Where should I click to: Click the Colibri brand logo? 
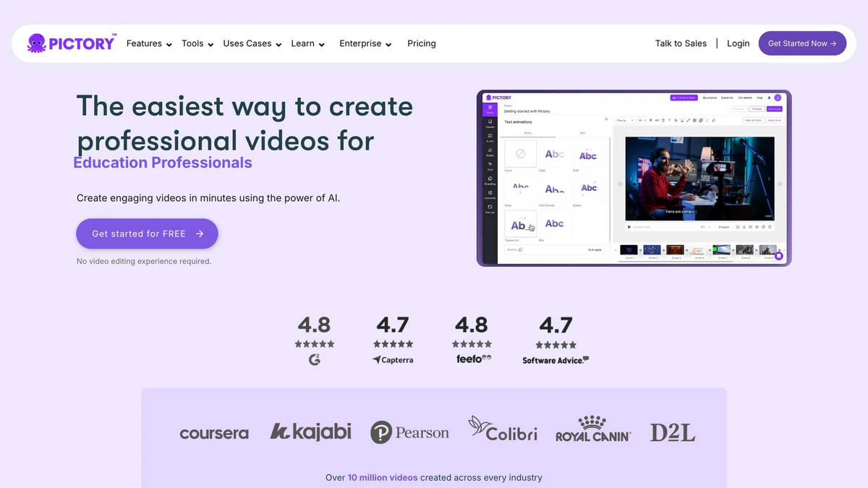click(x=502, y=429)
